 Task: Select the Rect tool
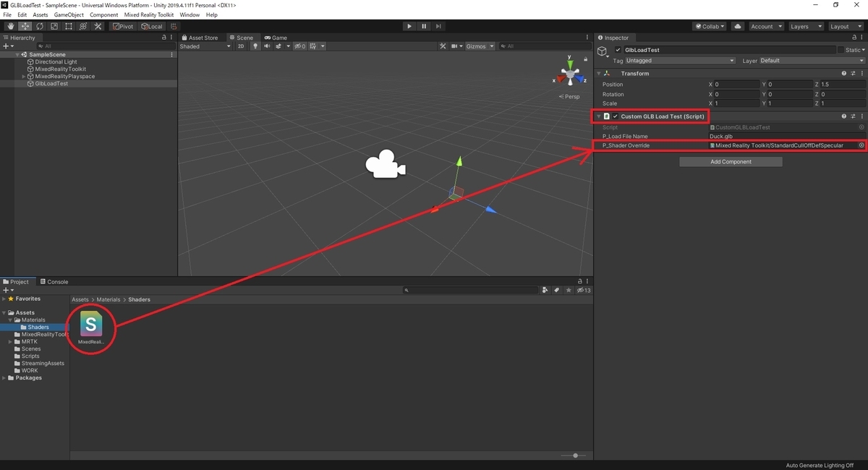[68, 27]
